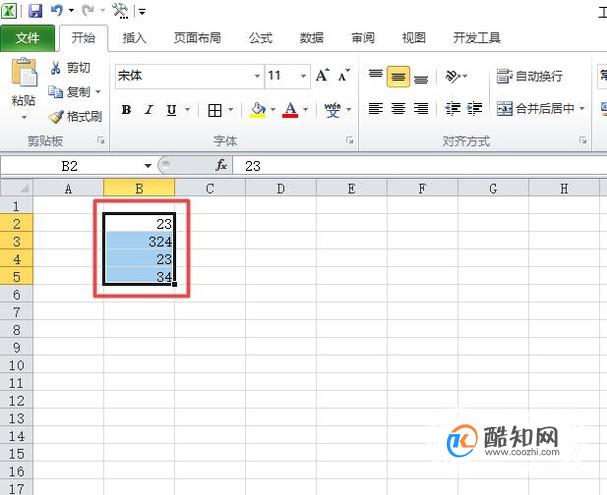
Task: Select cell containing 324
Action: click(139, 241)
